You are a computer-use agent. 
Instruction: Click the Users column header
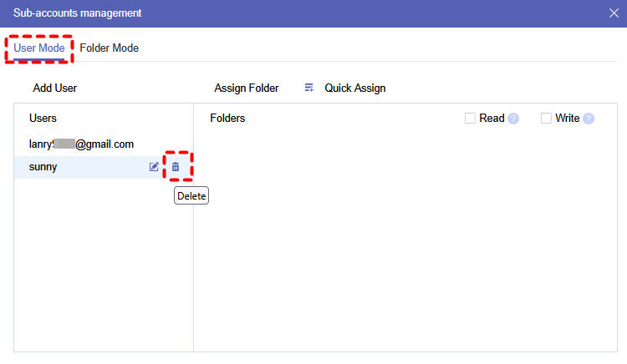(x=43, y=119)
